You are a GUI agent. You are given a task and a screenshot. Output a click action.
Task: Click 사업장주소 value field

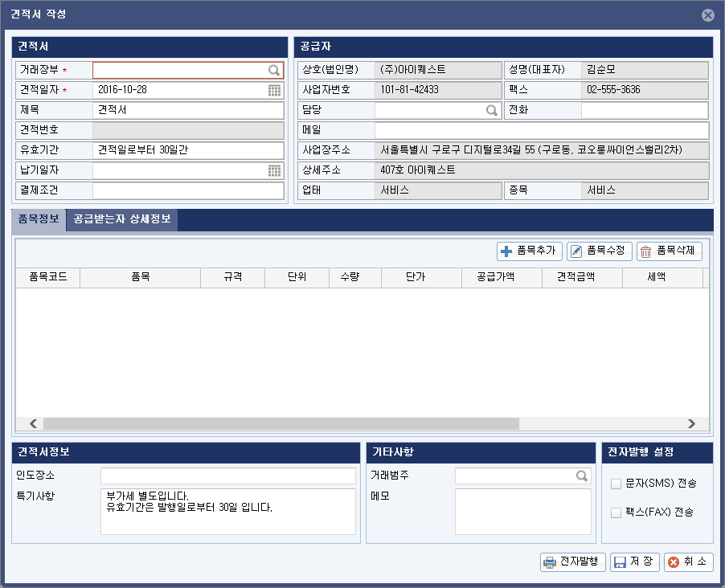point(542,150)
